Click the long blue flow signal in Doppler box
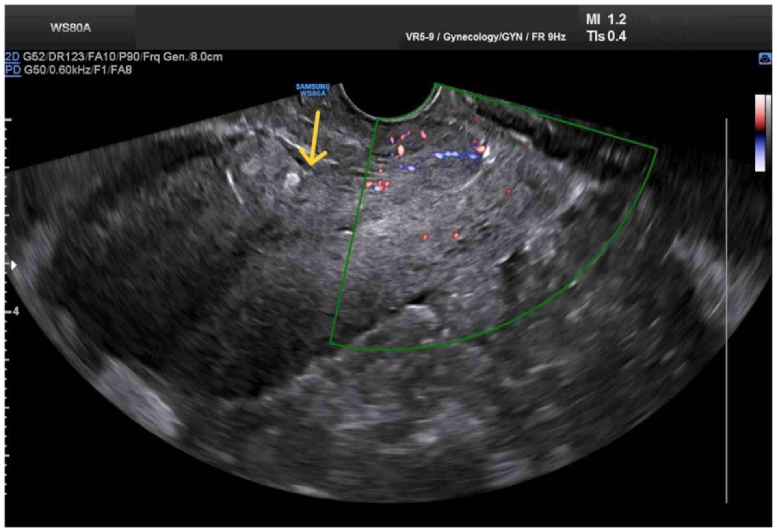Viewport: 777px width, 532px height. click(x=455, y=155)
